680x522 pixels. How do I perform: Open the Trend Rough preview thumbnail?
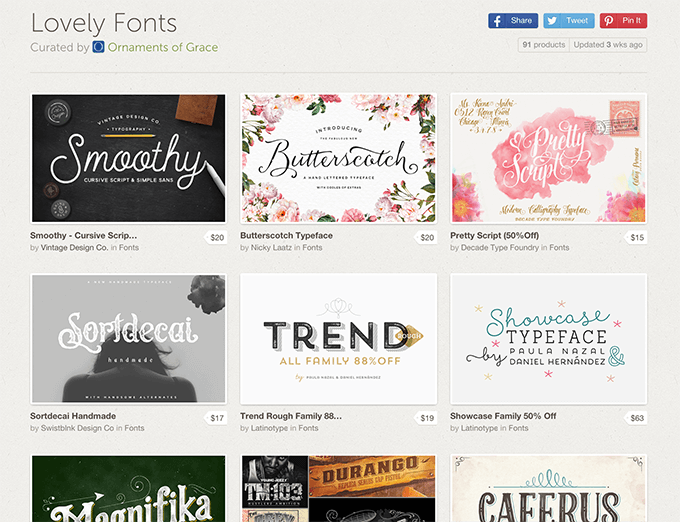338,339
